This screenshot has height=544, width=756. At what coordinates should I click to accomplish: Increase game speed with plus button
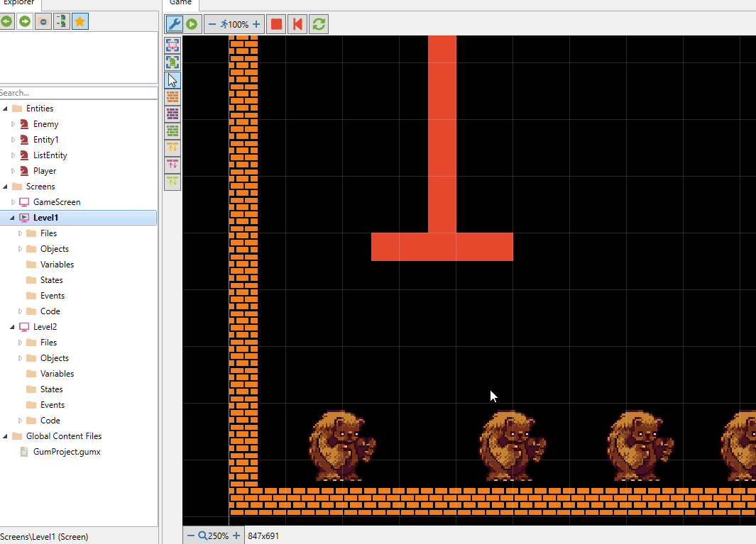point(256,24)
